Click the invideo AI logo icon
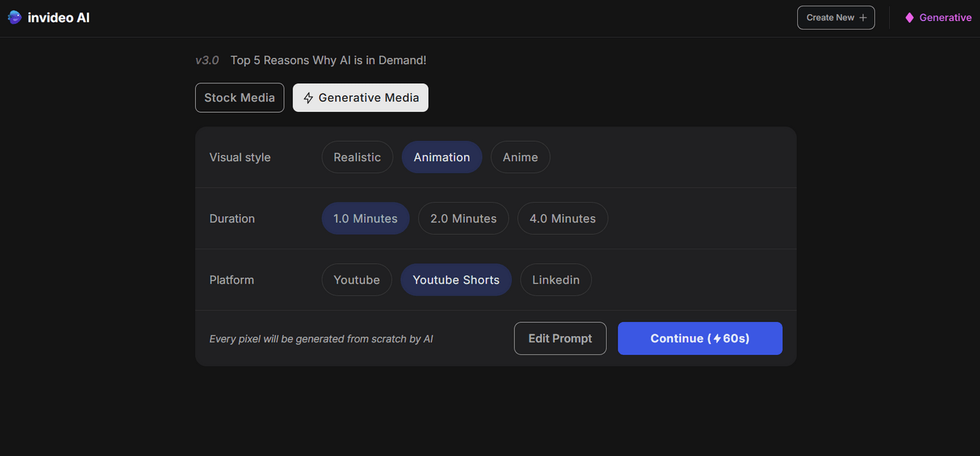 coord(14,17)
